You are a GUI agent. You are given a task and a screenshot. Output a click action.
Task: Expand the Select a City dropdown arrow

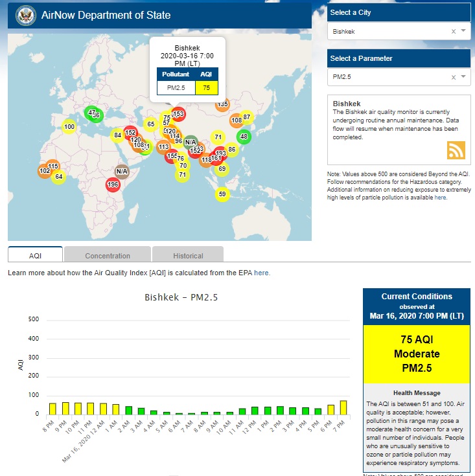(x=463, y=31)
